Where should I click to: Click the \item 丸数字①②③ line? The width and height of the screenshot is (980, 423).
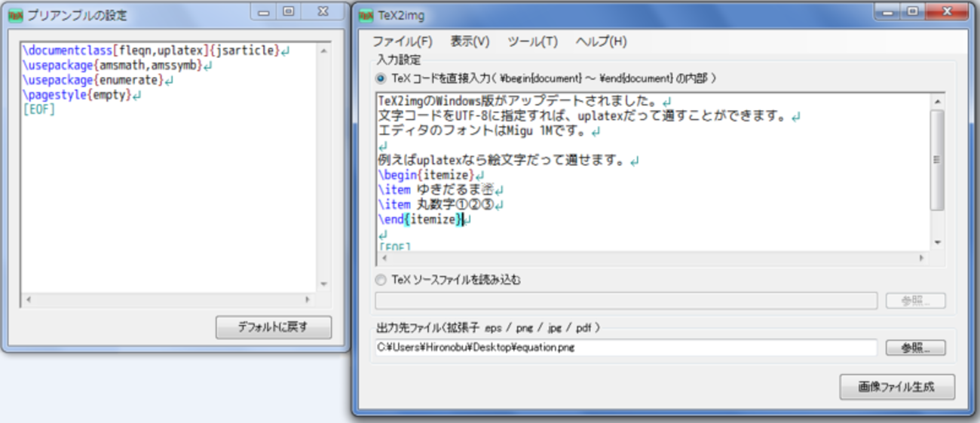(x=441, y=204)
